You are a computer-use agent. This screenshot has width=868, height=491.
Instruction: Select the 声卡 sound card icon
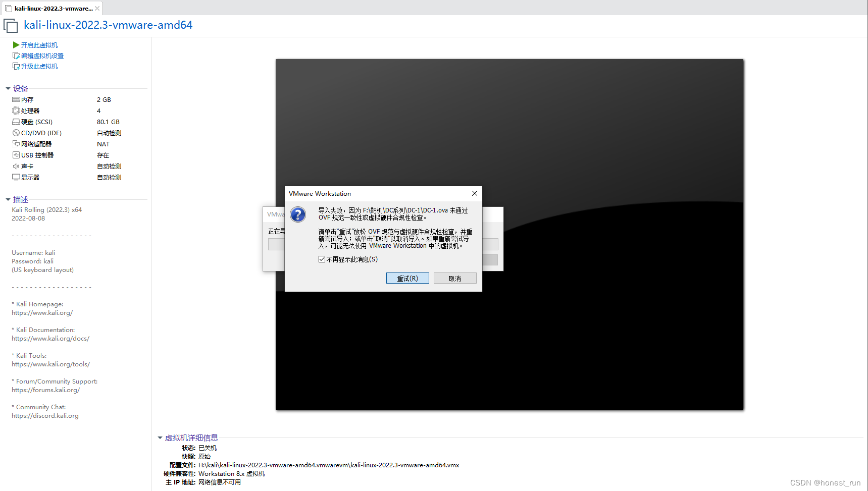pyautogui.click(x=16, y=166)
